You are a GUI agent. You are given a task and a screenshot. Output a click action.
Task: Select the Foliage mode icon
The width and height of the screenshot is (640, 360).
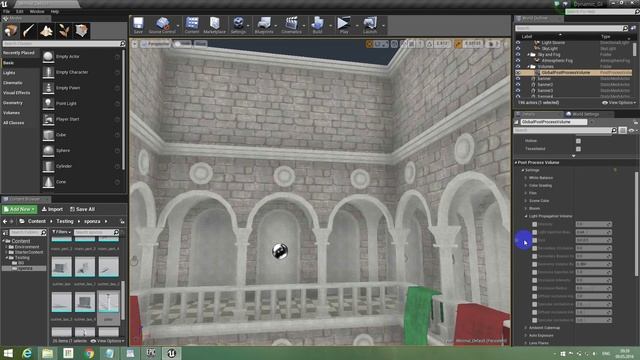(x=64, y=31)
